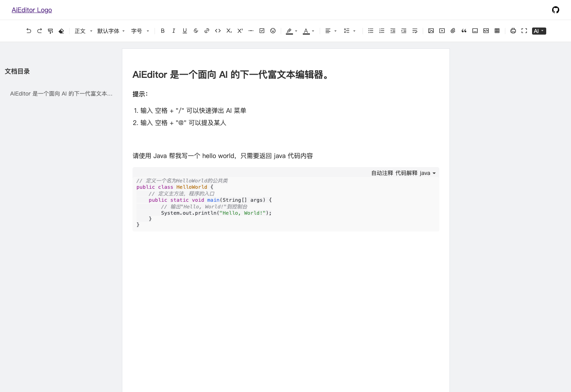
Task: Toggle bold formatting
Action: click(162, 31)
